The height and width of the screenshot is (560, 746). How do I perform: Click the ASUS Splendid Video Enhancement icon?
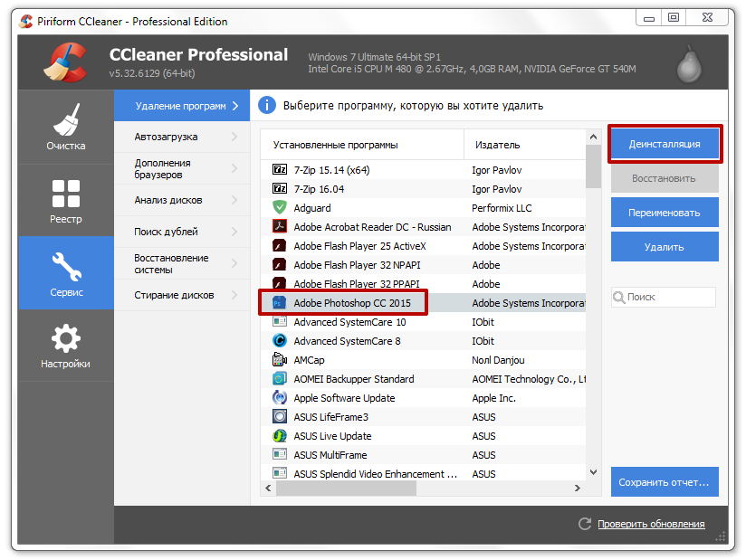pos(279,473)
